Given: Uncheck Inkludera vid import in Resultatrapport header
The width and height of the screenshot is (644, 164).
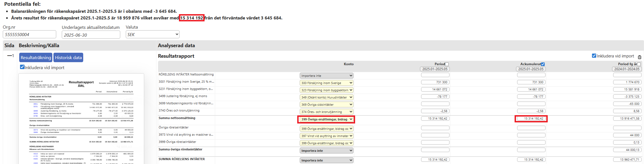Looking at the screenshot, I should pos(594,56).
